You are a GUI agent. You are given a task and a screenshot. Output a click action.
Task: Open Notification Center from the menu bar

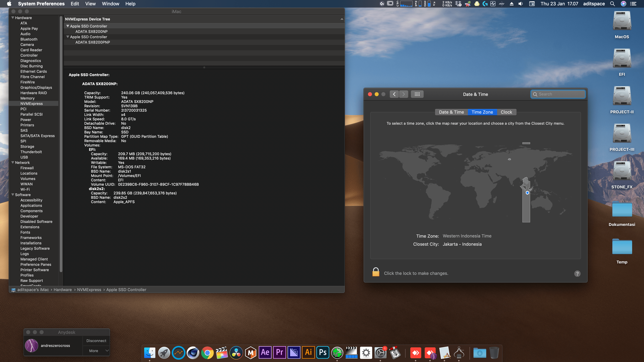[633, 4]
